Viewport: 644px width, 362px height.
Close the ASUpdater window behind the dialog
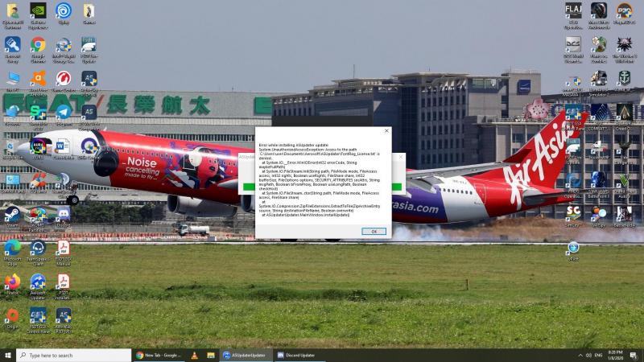tap(401, 157)
